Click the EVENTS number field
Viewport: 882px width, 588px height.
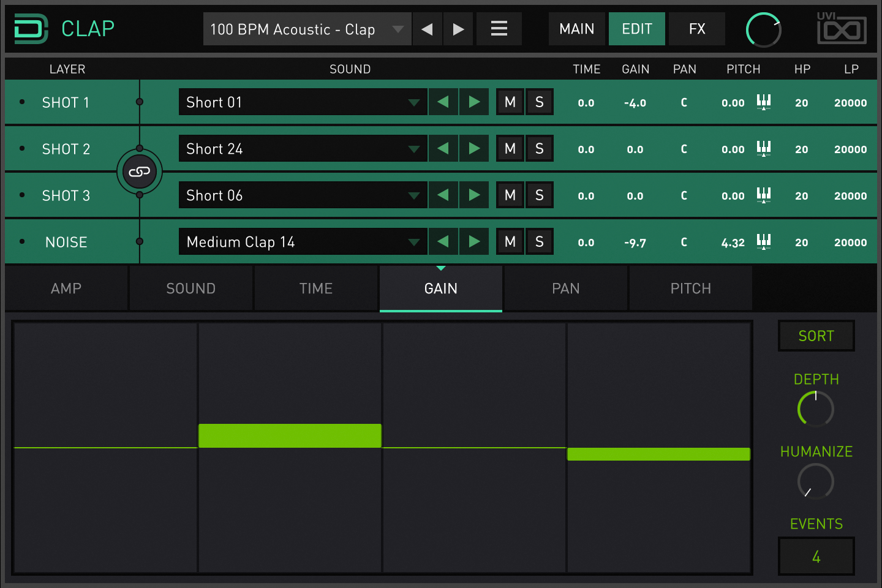pos(816,556)
